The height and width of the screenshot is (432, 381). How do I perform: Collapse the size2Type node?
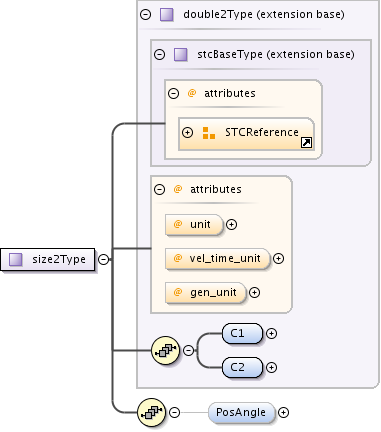[x=104, y=259]
